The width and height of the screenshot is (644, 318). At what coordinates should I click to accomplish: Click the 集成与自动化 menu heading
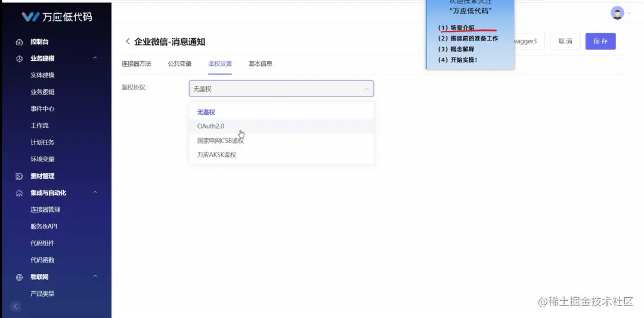coord(48,193)
